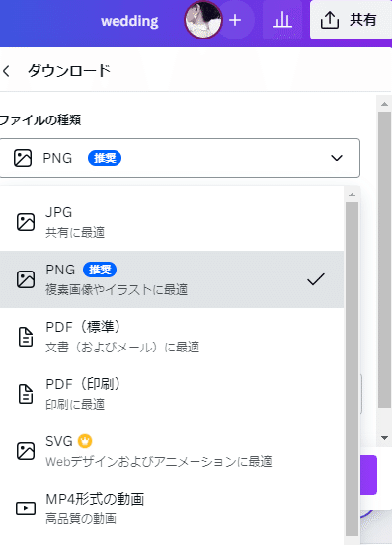The height and width of the screenshot is (545, 392).
Task: Click the MP4 video play icon
Action: point(26,508)
